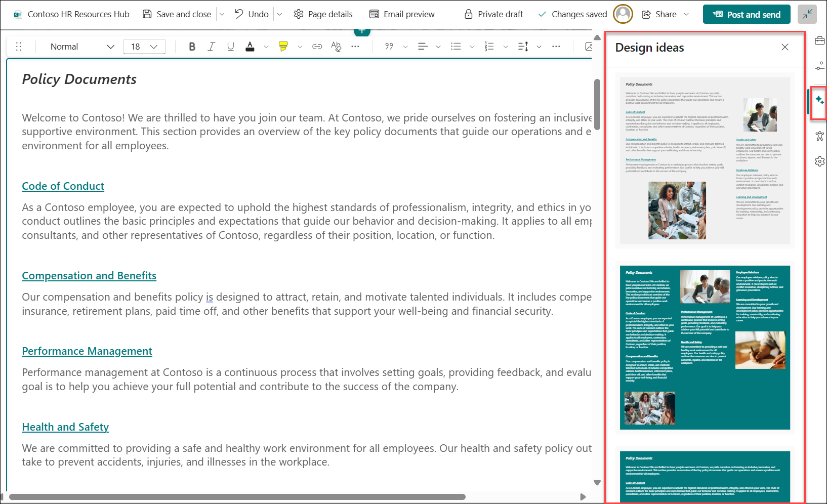Apply italic styling to text

tap(211, 46)
